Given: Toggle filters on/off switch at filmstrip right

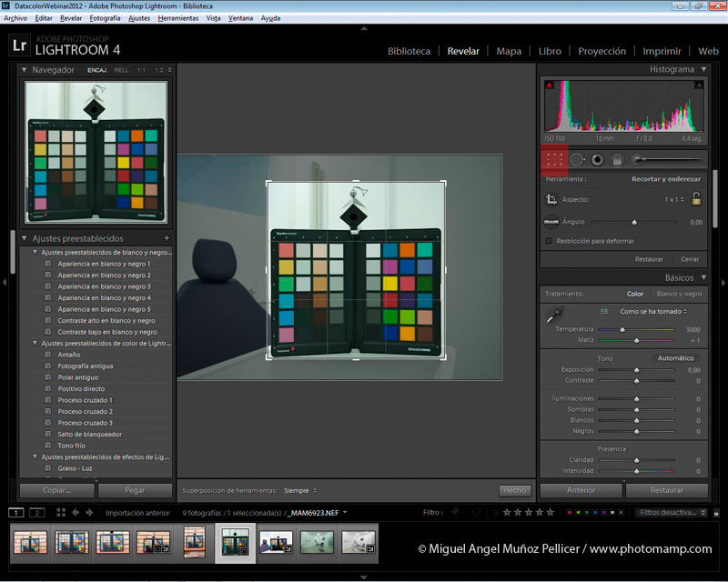Looking at the screenshot, I should point(716,513).
